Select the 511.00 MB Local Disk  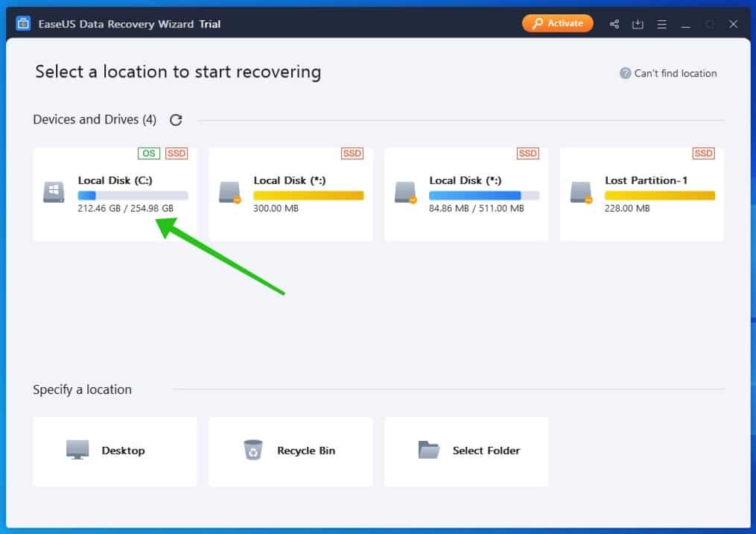point(466,194)
